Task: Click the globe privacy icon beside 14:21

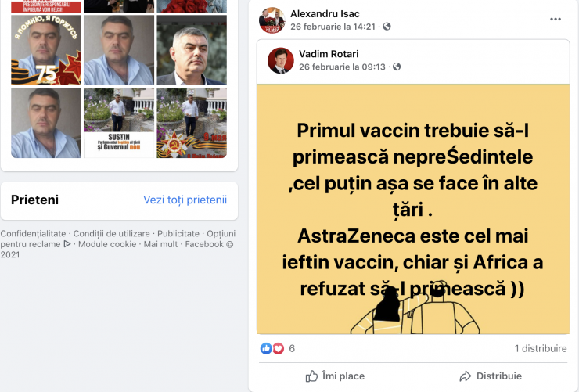Action: click(x=387, y=27)
